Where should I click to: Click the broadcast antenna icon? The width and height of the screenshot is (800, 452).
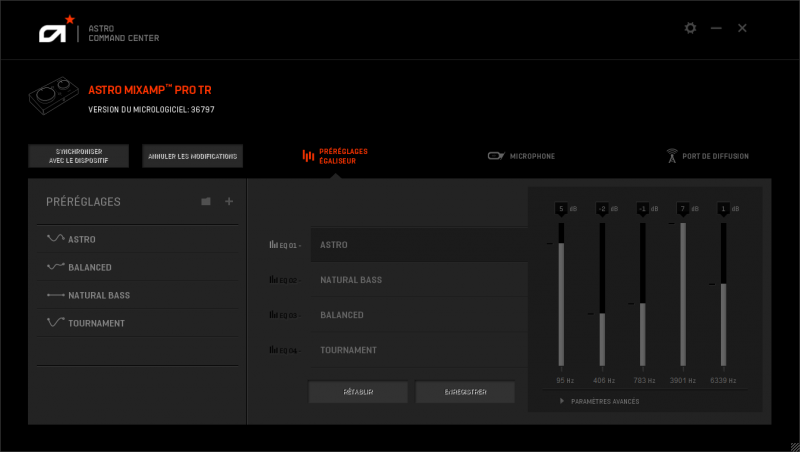672,156
